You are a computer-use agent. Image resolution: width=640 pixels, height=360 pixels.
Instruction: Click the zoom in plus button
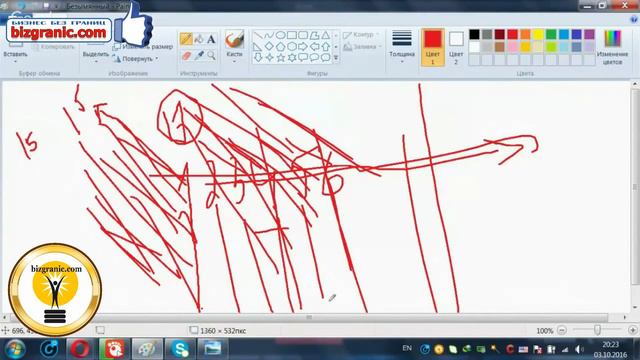(633, 330)
